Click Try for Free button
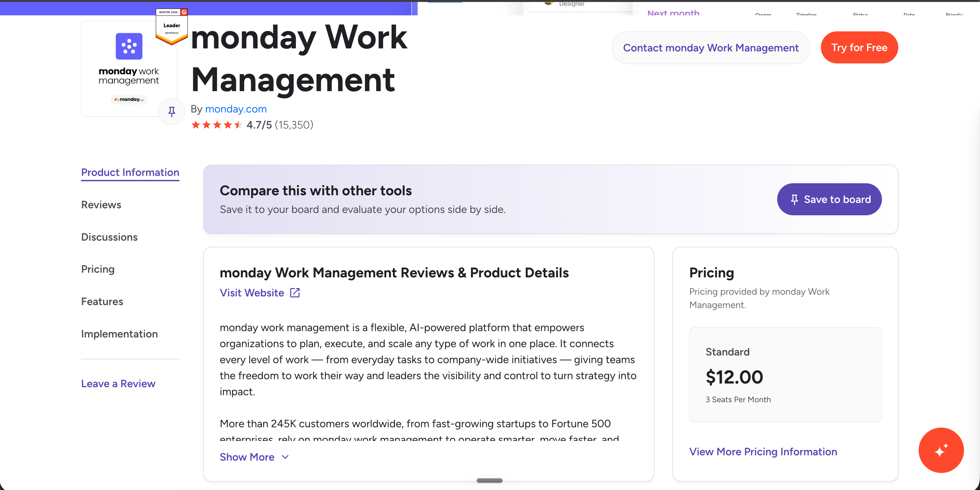 pyautogui.click(x=859, y=48)
